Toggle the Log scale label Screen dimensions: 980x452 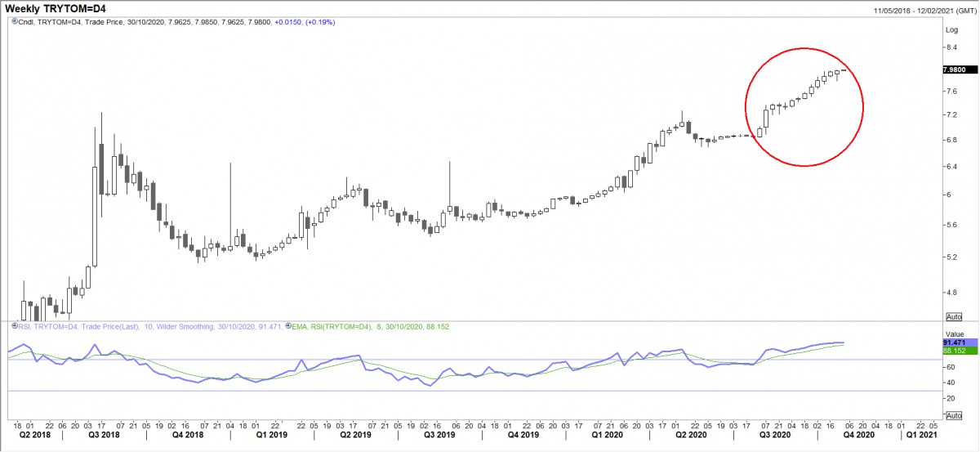pyautogui.click(x=951, y=30)
